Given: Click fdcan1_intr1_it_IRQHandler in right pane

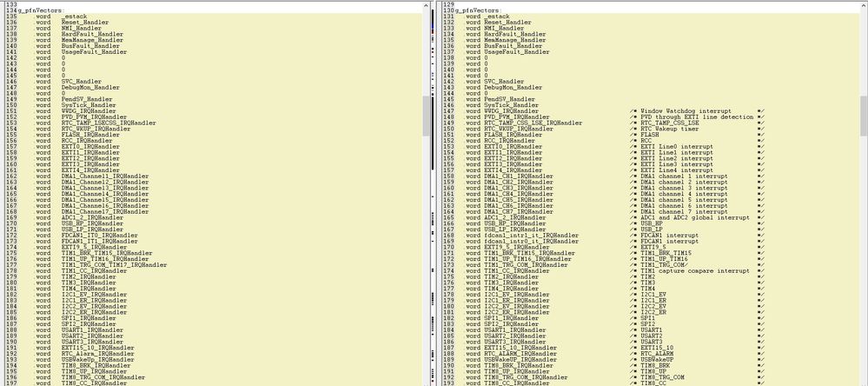Looking at the screenshot, I should coord(531,236).
